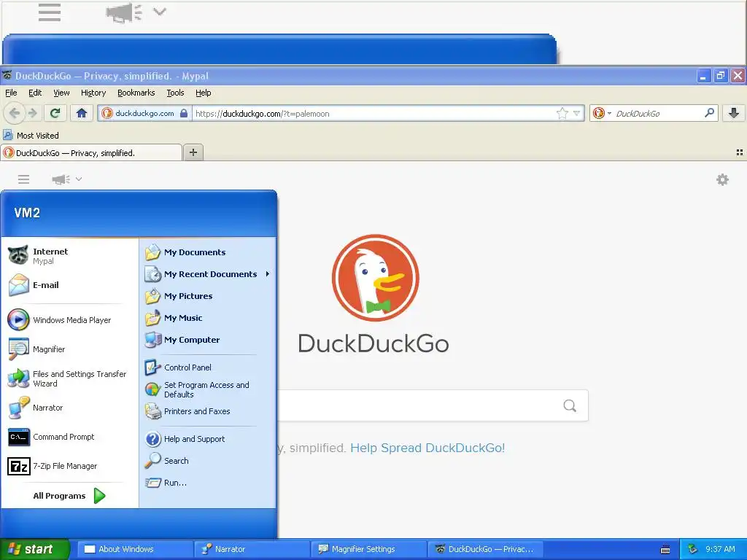This screenshot has width=747, height=560.
Task: Open Set Program Access and Defaults
Action: (x=208, y=389)
